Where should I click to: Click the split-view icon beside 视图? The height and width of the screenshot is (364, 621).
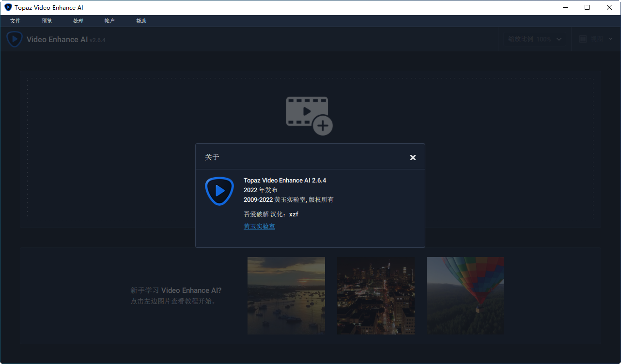[583, 39]
